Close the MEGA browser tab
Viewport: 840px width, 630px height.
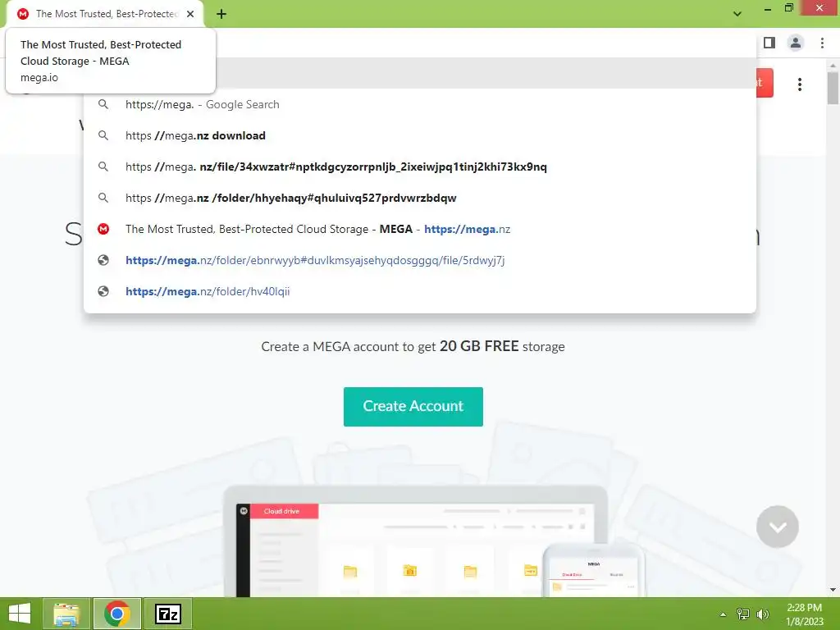click(x=190, y=14)
